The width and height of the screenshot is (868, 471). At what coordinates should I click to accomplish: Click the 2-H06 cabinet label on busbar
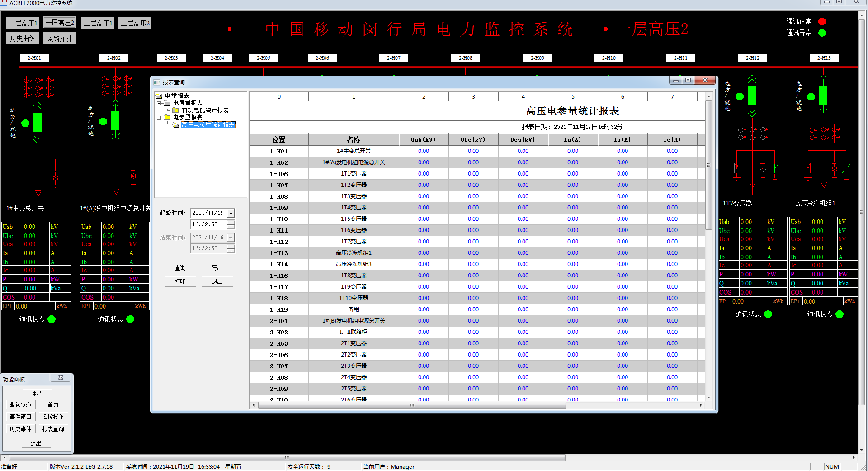click(x=322, y=58)
